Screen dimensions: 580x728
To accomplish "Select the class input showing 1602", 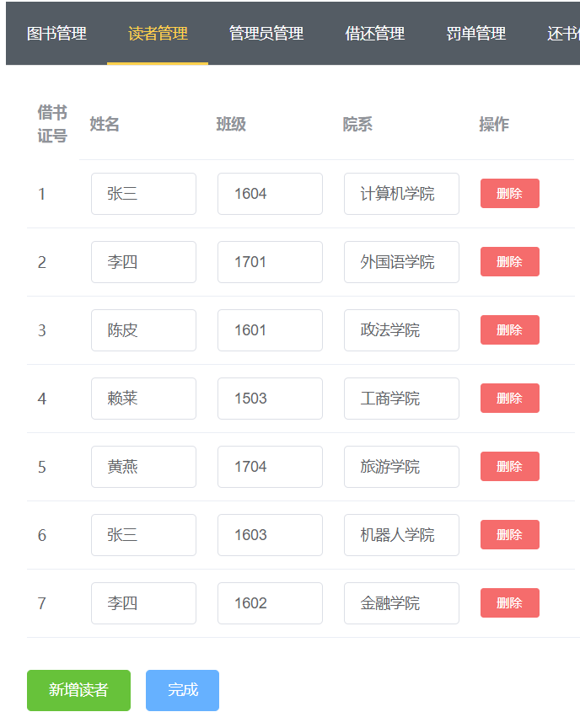I will (270, 603).
